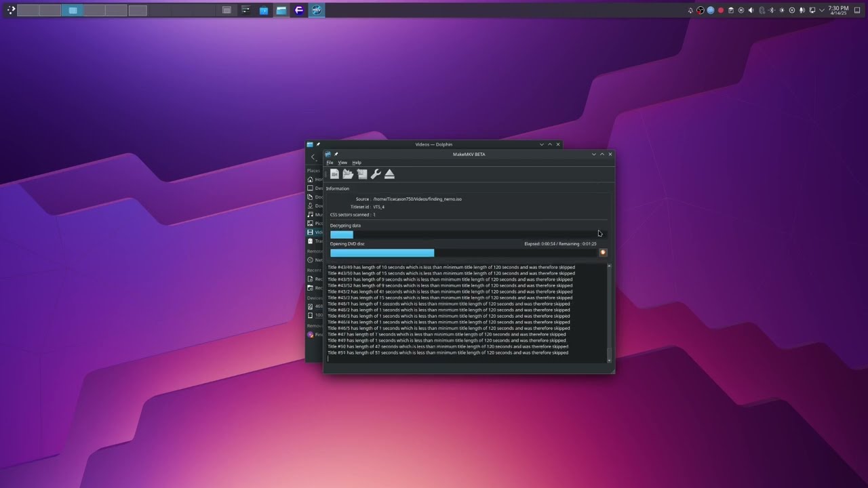Image resolution: width=868 pixels, height=488 pixels.
Task: Select Pictures in the Dolphin Places sidebar
Action: pos(315,224)
